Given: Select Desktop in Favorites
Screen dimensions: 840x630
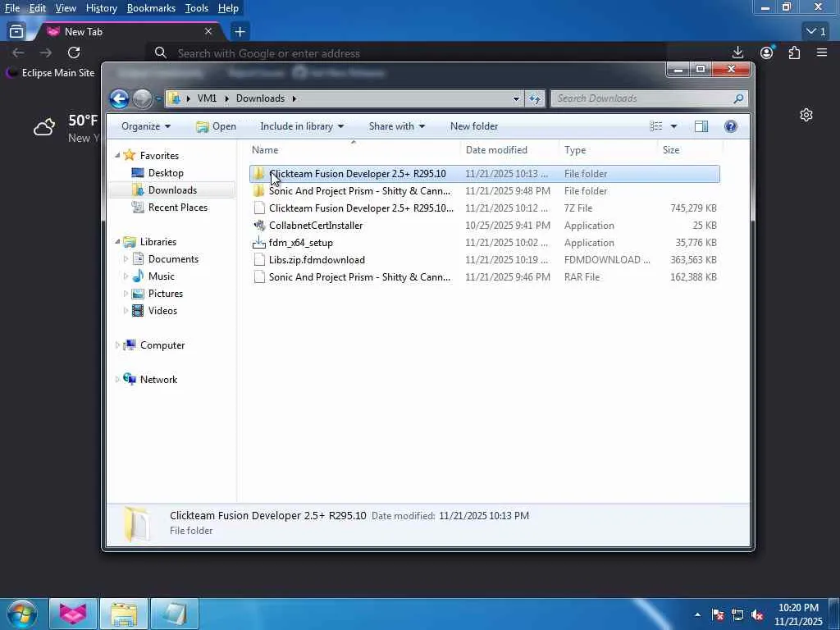Looking at the screenshot, I should click(166, 173).
